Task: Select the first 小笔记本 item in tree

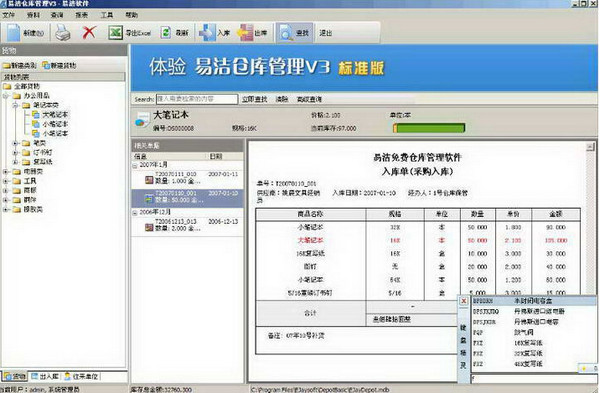Action: pyautogui.click(x=55, y=124)
